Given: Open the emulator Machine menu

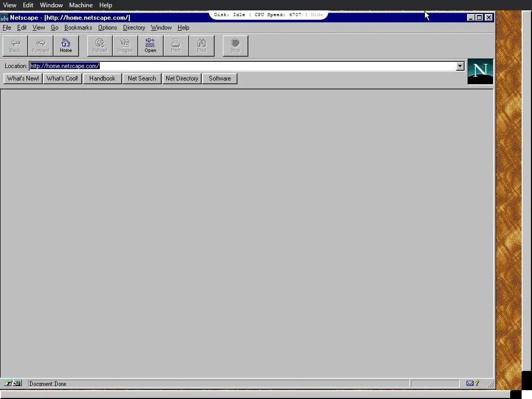Looking at the screenshot, I should (x=81, y=5).
